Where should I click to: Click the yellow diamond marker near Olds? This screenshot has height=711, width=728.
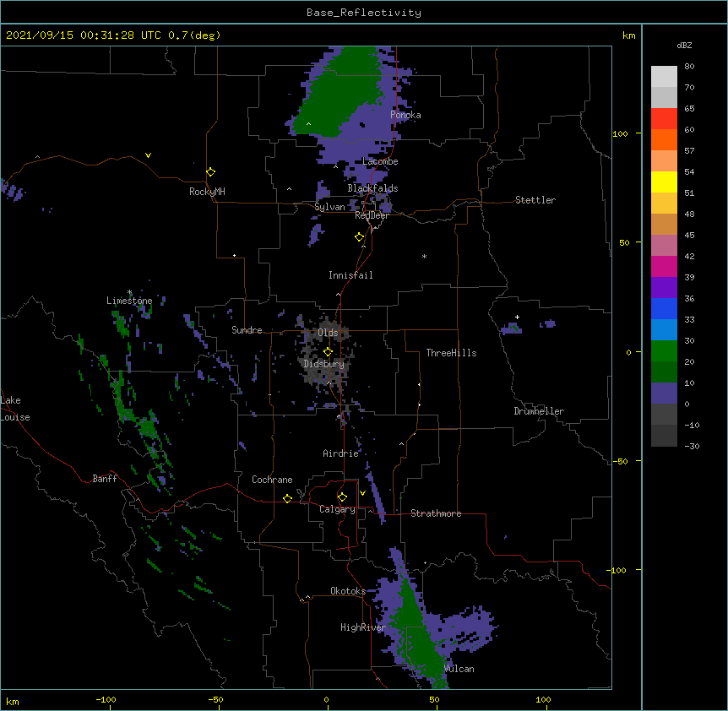pyautogui.click(x=328, y=352)
